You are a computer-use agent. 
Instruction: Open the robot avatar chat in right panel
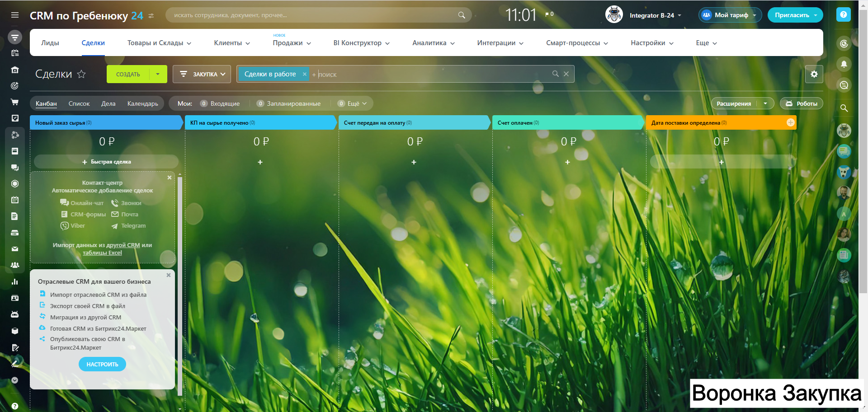844,131
